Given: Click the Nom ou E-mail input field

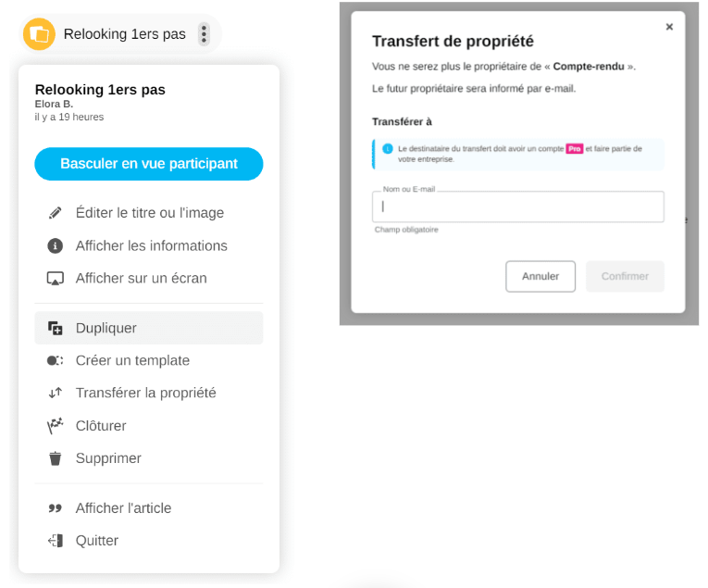Looking at the screenshot, I should pos(518,206).
